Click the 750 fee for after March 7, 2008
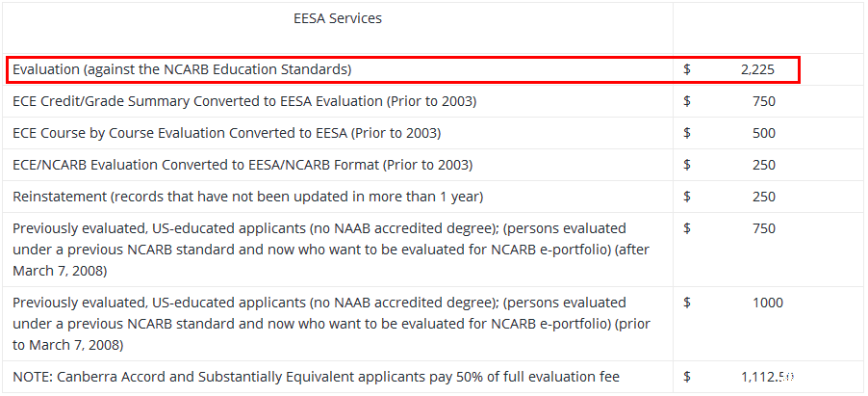The width and height of the screenshot is (868, 396). 764,228
